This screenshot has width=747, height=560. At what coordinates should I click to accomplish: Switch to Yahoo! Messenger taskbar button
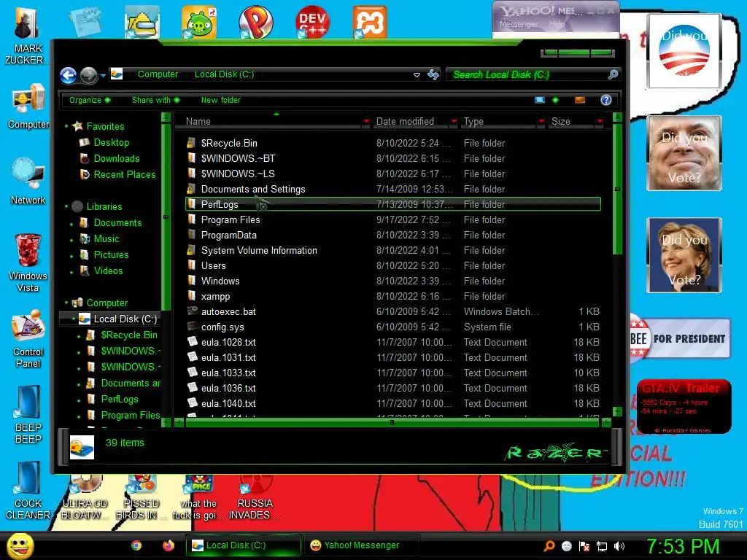[x=360, y=545]
